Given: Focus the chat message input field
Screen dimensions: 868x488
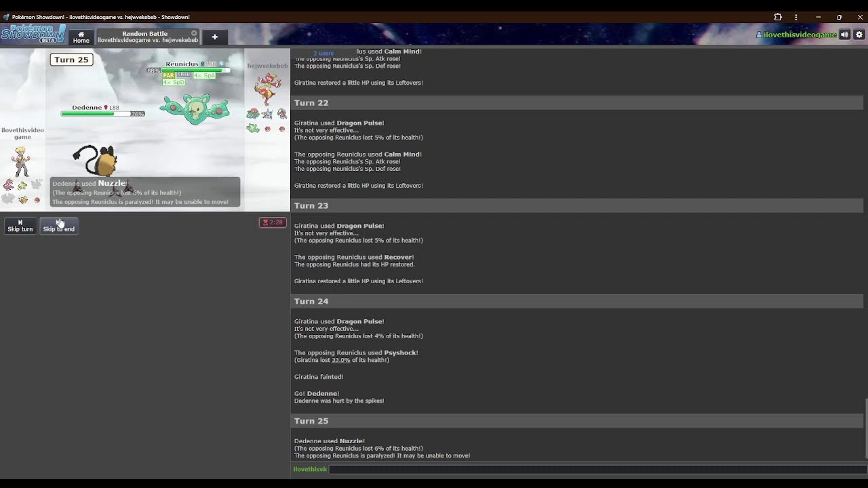Looking at the screenshot, I should pos(597,469).
